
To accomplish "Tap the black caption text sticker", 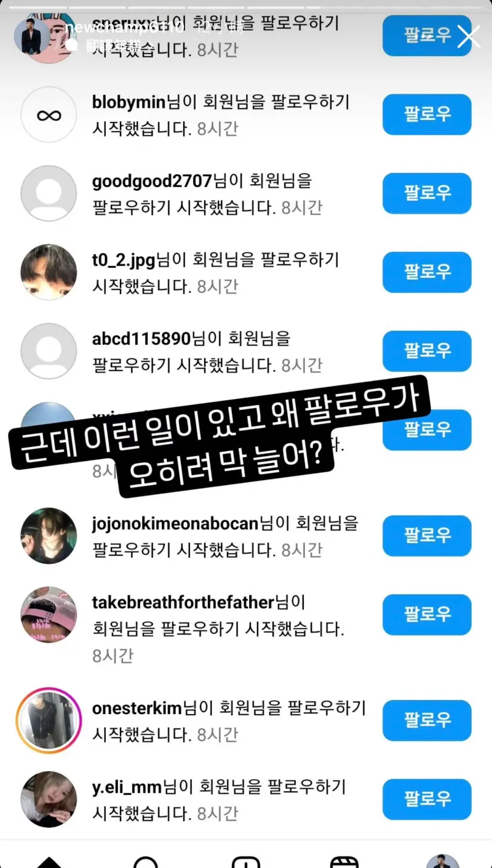I will point(218,435).
